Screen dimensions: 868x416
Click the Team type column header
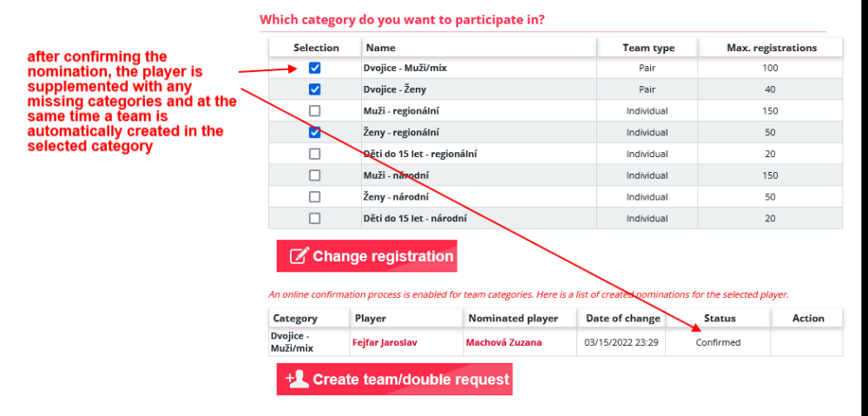648,48
